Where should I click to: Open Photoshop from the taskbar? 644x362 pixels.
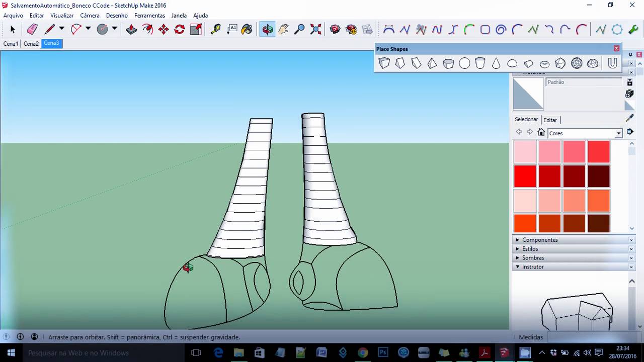pos(383,353)
